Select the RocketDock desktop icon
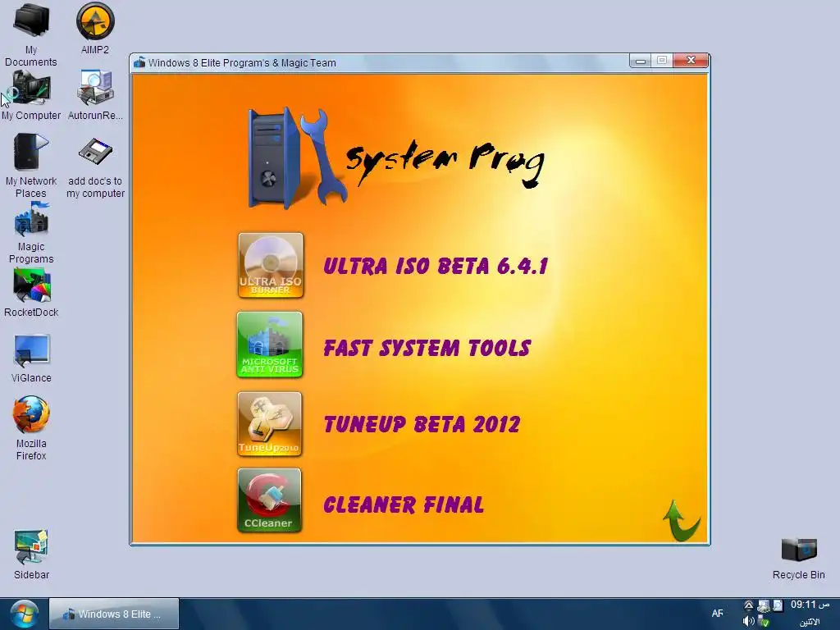This screenshot has height=630, width=840. (31, 293)
